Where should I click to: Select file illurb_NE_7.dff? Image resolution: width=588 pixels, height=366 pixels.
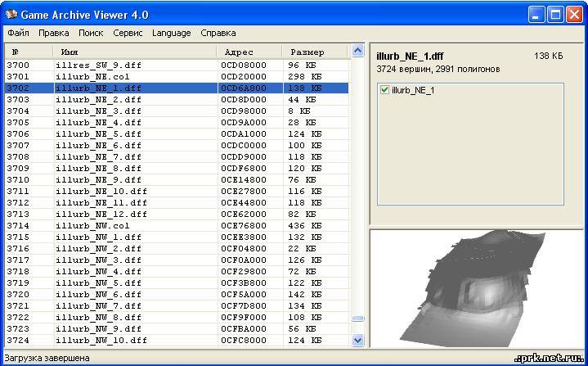click(99, 157)
